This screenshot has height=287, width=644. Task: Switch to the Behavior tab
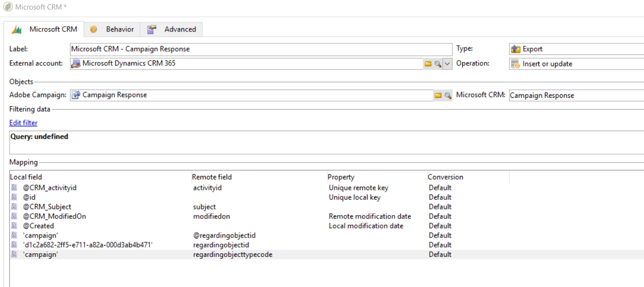point(113,29)
